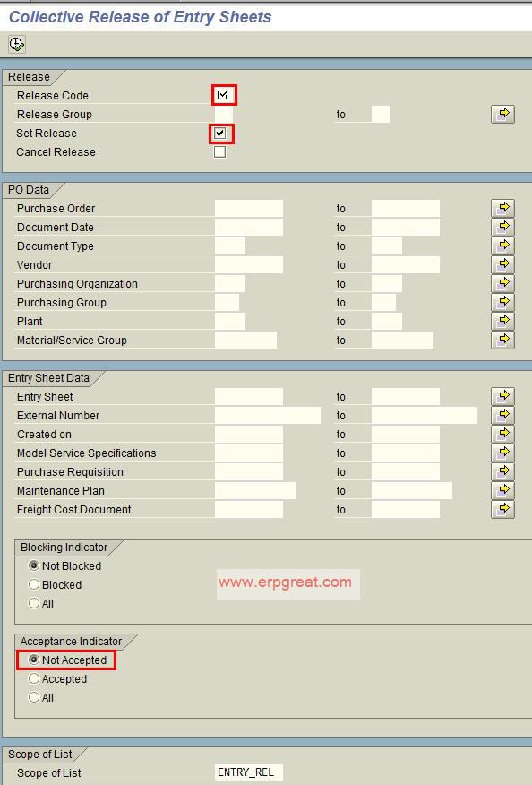The image size is (532, 785).
Task: Open multiple selection for Freight Cost Document
Action: pos(502,510)
